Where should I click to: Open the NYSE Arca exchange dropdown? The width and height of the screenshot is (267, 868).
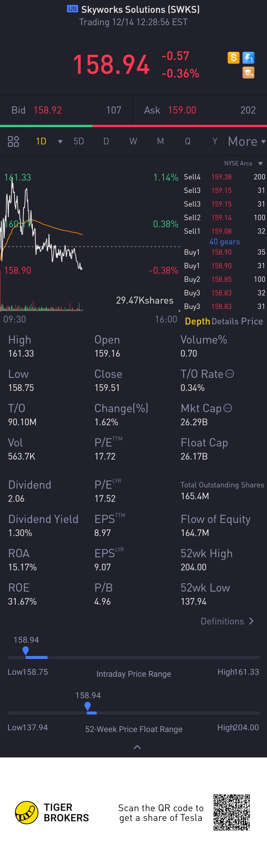coord(260,163)
